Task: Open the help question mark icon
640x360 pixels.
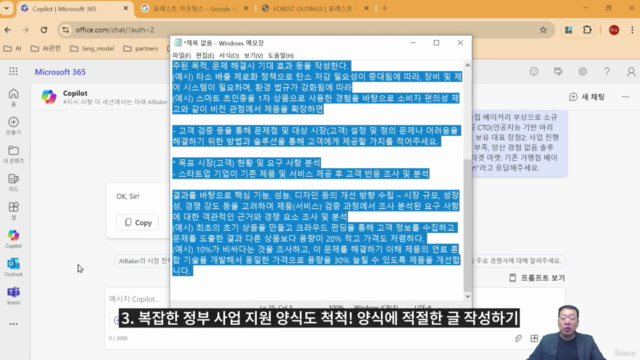Action: (x=607, y=71)
